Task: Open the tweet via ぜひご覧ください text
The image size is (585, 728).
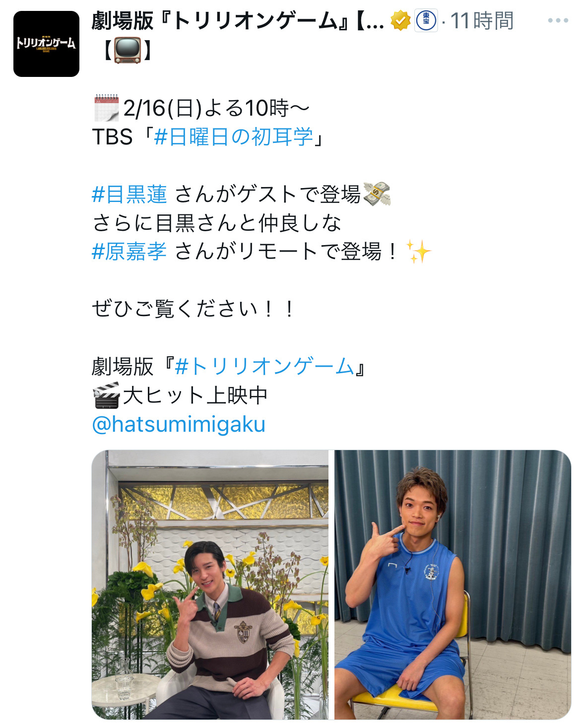Action: tap(193, 309)
